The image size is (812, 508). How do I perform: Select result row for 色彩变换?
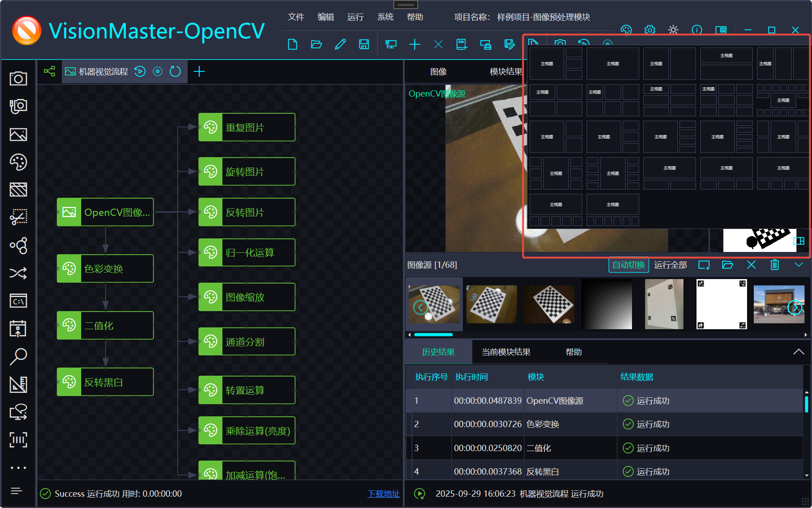[604, 424]
